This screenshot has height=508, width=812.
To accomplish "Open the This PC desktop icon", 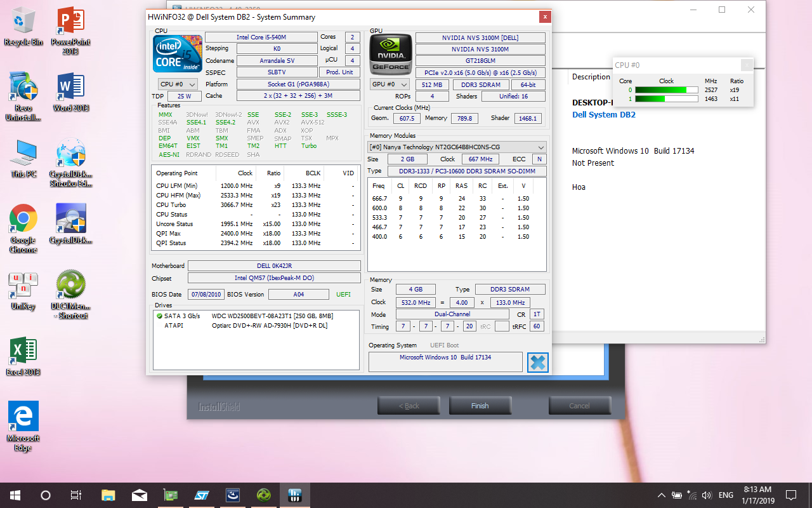I will point(23,158).
